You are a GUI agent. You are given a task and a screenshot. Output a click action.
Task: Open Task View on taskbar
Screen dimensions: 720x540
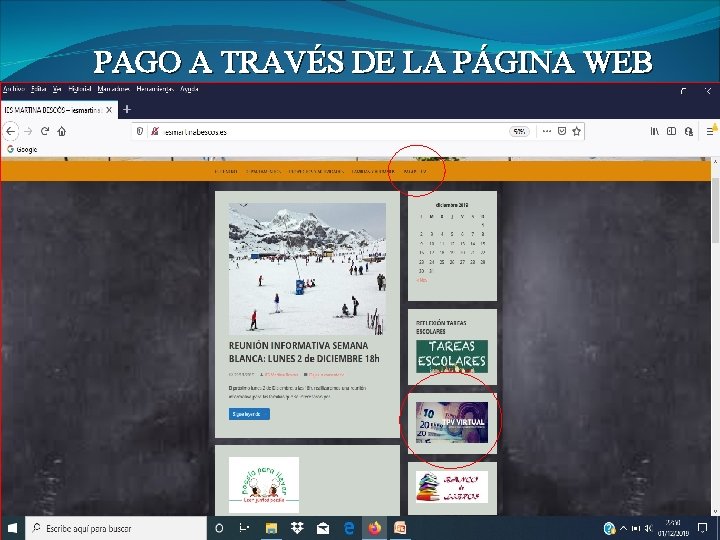[x=244, y=528]
